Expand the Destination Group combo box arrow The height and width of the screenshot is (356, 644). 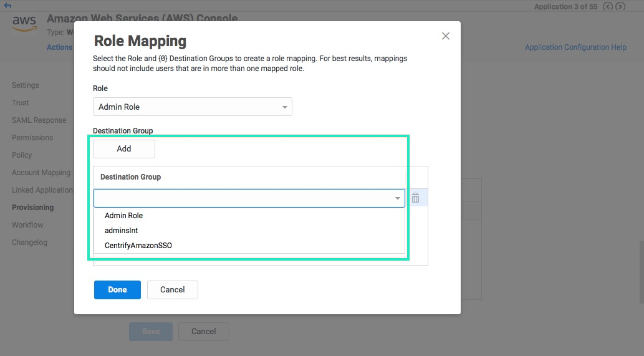[x=397, y=198]
